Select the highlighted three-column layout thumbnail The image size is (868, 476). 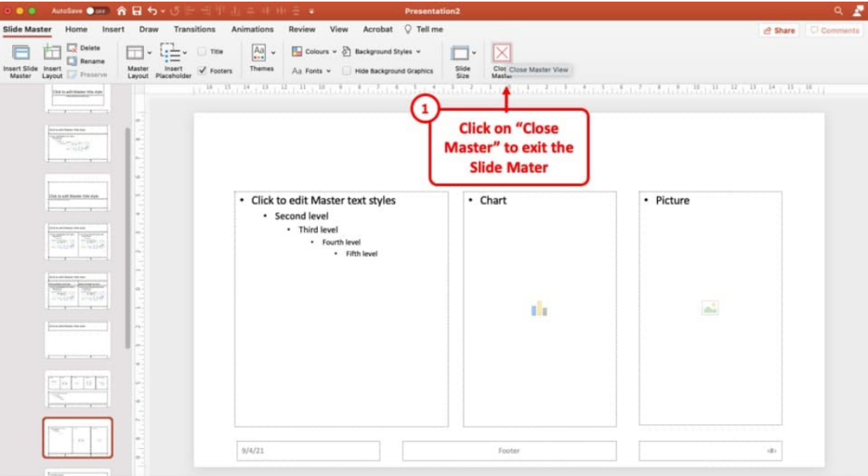[77, 438]
